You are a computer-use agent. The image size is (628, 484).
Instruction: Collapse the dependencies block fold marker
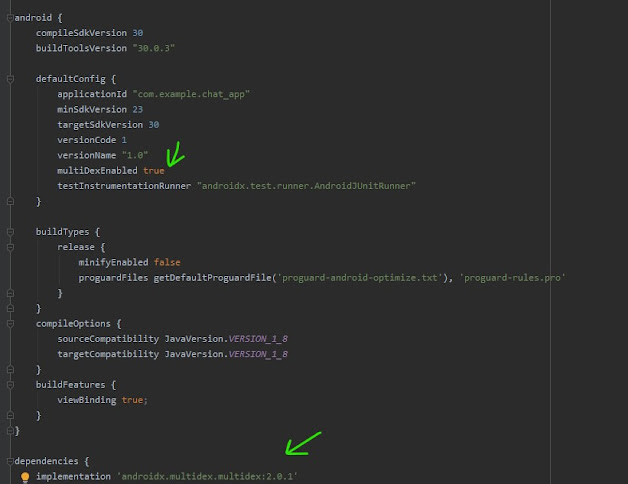(8, 461)
